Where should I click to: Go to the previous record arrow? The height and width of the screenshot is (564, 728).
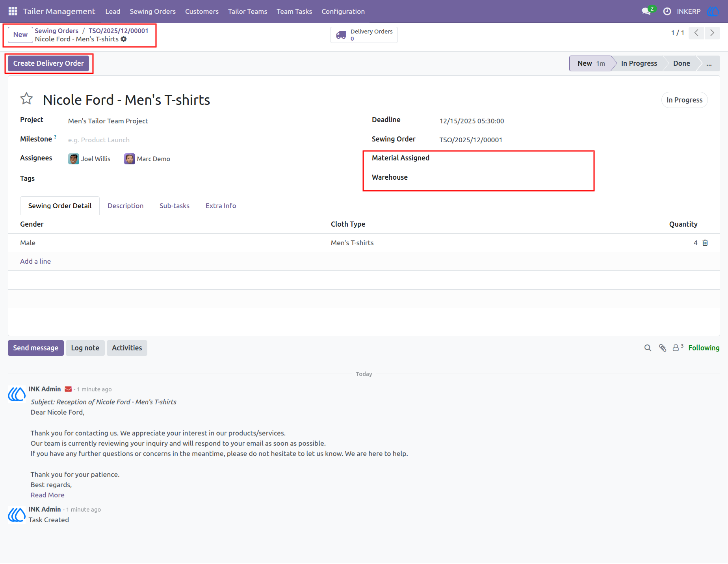coord(696,33)
